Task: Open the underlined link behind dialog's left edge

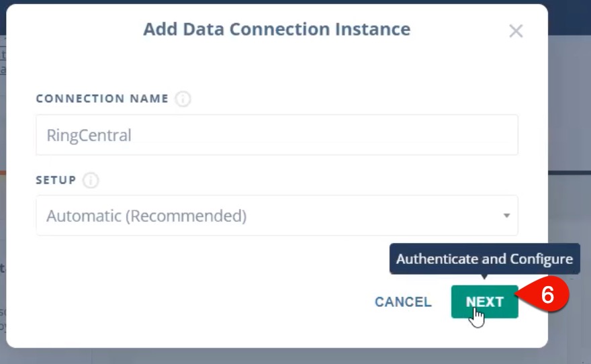Action: [x=3, y=62]
